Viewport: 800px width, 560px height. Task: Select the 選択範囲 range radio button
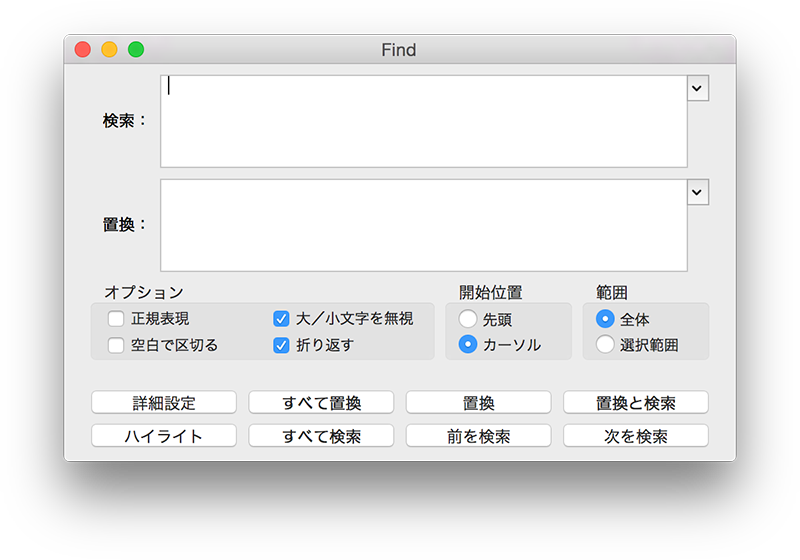[x=605, y=344]
